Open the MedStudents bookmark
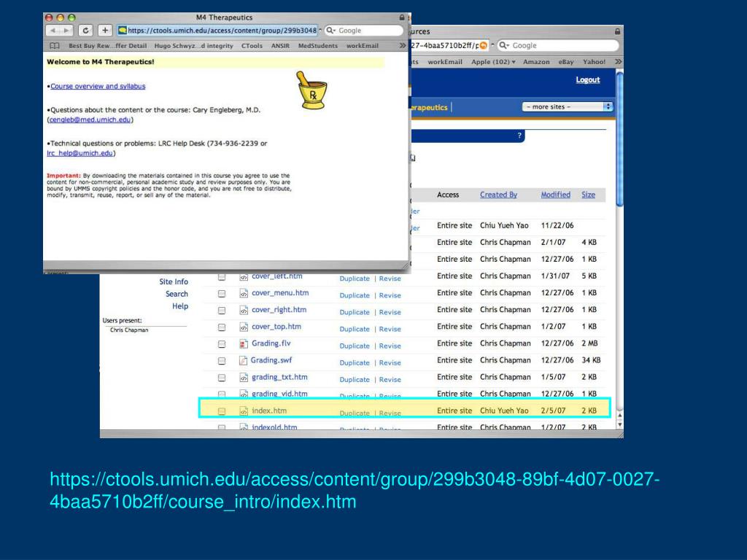The width and height of the screenshot is (747, 560). coord(318,46)
